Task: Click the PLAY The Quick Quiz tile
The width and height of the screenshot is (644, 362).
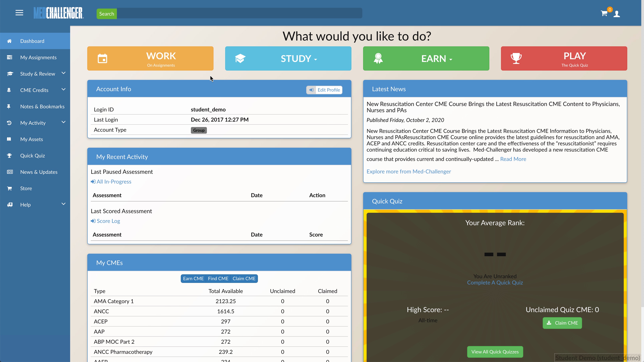Action: 564,58
